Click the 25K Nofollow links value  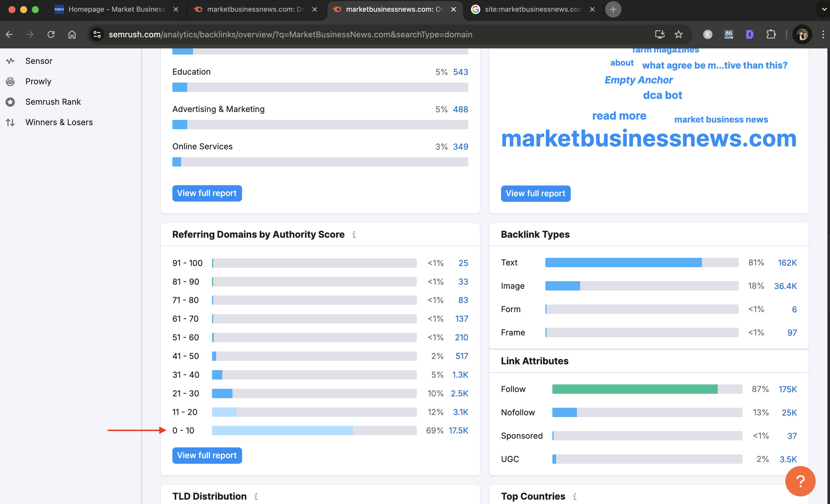(x=789, y=413)
